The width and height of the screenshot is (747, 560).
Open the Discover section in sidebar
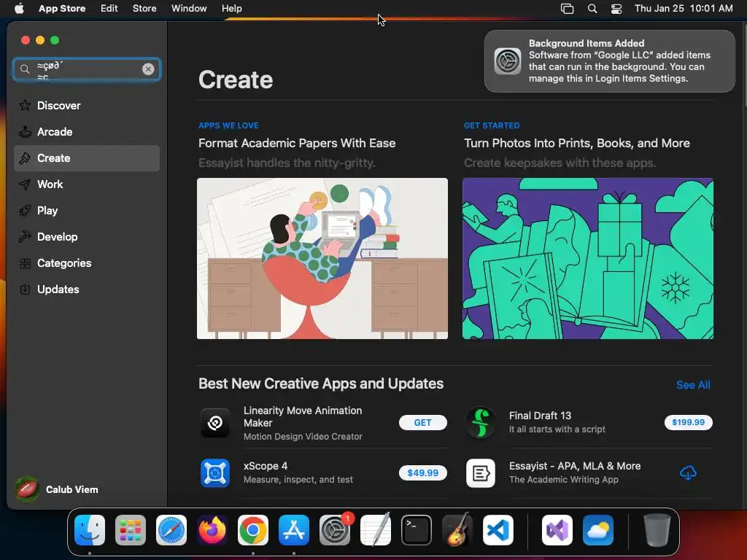click(x=87, y=106)
